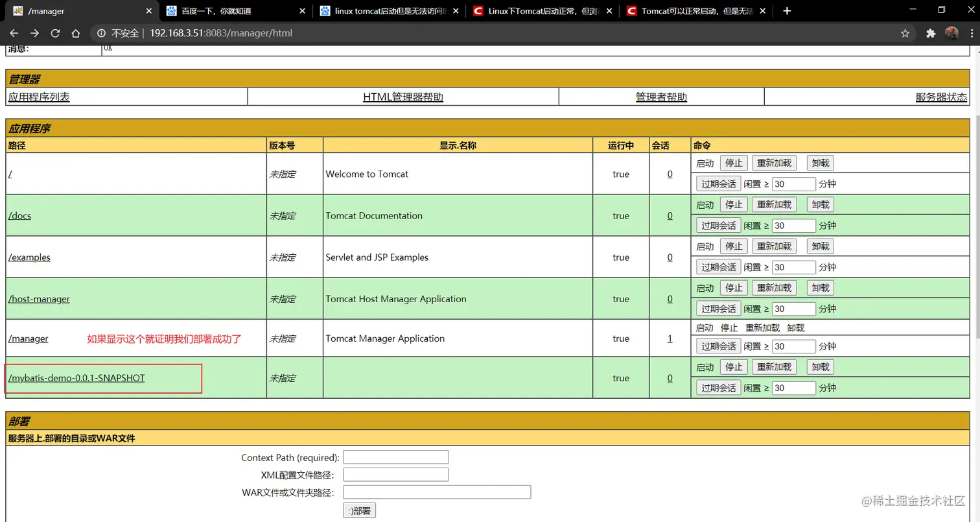Viewport: 980px width, 522px height.
Task: Open a new tab with plus button
Action: [787, 11]
